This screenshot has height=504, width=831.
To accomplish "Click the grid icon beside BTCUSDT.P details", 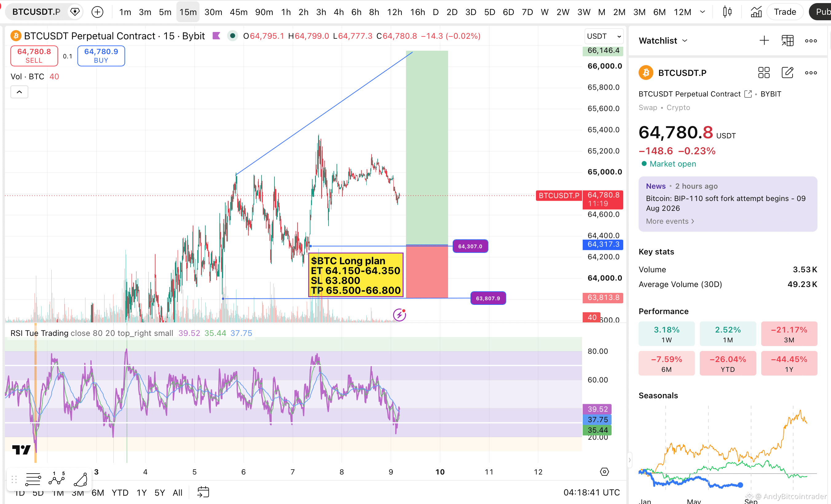I will click(764, 73).
